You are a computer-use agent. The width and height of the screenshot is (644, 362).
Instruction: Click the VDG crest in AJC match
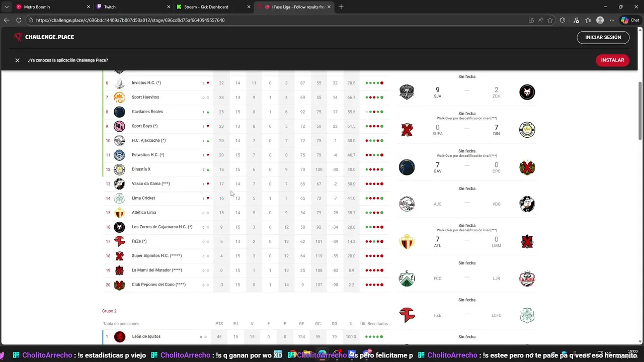point(527,204)
